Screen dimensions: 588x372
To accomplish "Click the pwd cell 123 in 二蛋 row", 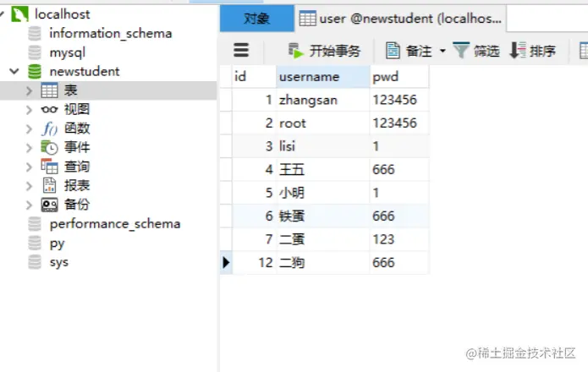I will pyautogui.click(x=399, y=239).
